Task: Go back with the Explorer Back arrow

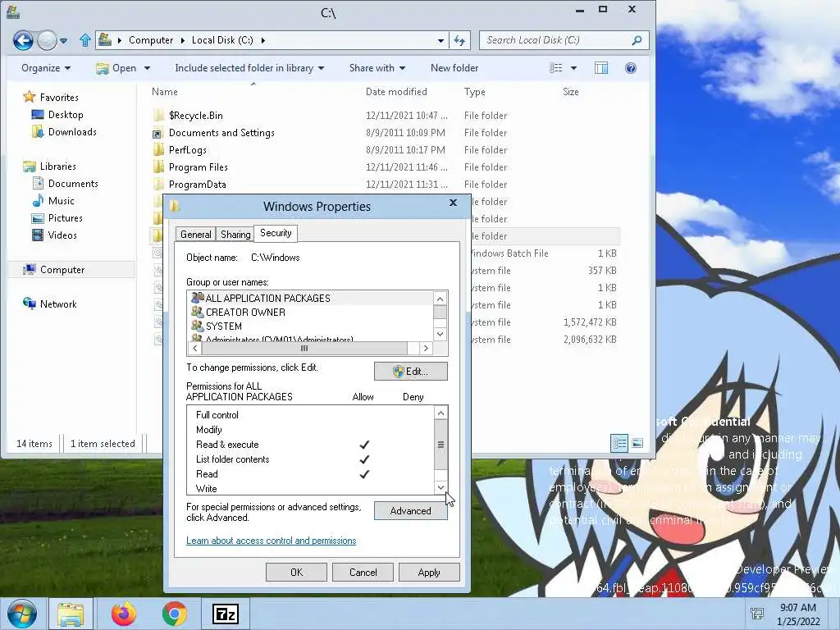Action: pyautogui.click(x=23, y=40)
